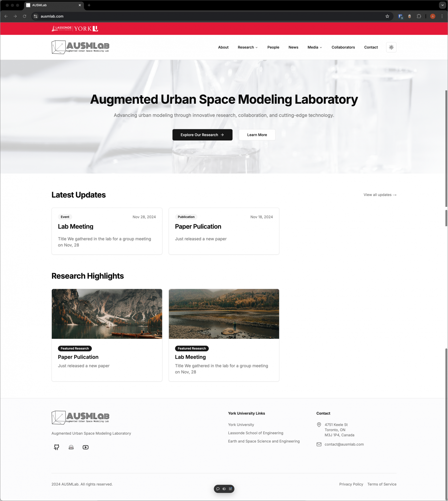Open the Hugging Face footer icon
The image size is (448, 501).
71,447
